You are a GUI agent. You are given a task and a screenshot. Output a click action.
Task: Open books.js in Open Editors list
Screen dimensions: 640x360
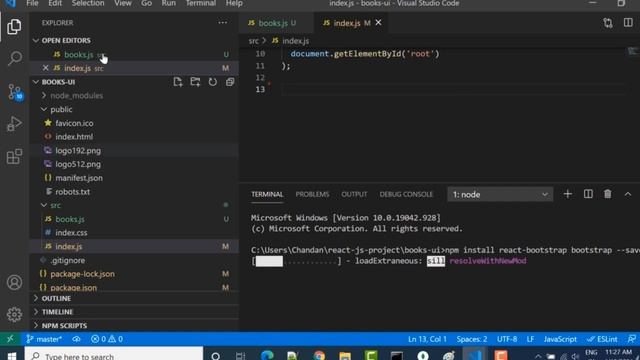coord(79,54)
